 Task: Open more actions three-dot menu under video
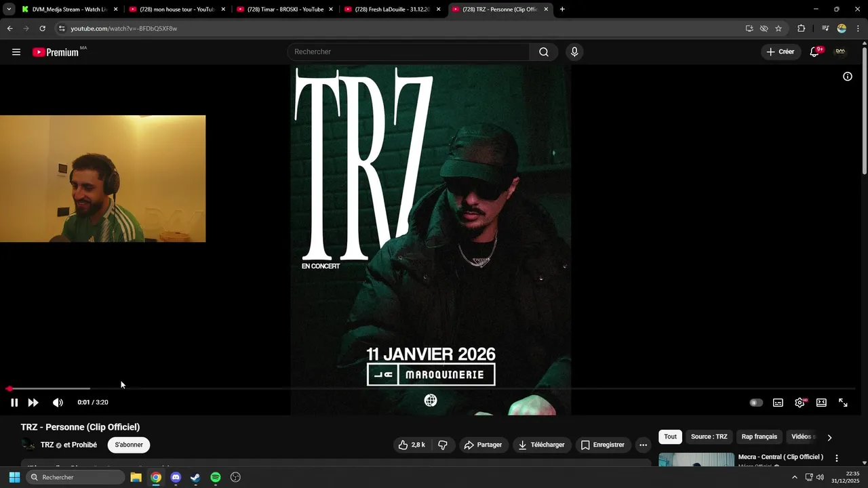click(643, 445)
